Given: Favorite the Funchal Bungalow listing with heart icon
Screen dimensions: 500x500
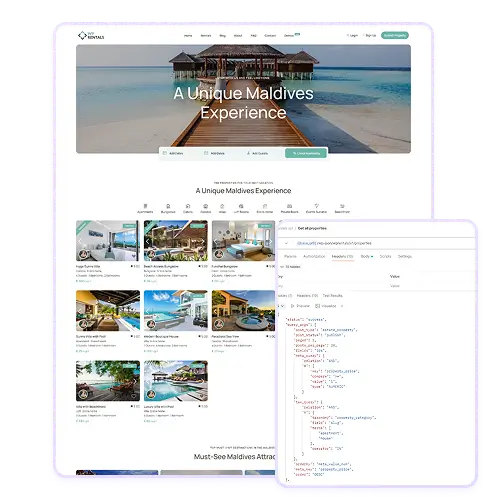Looking at the screenshot, I should click(x=269, y=256).
